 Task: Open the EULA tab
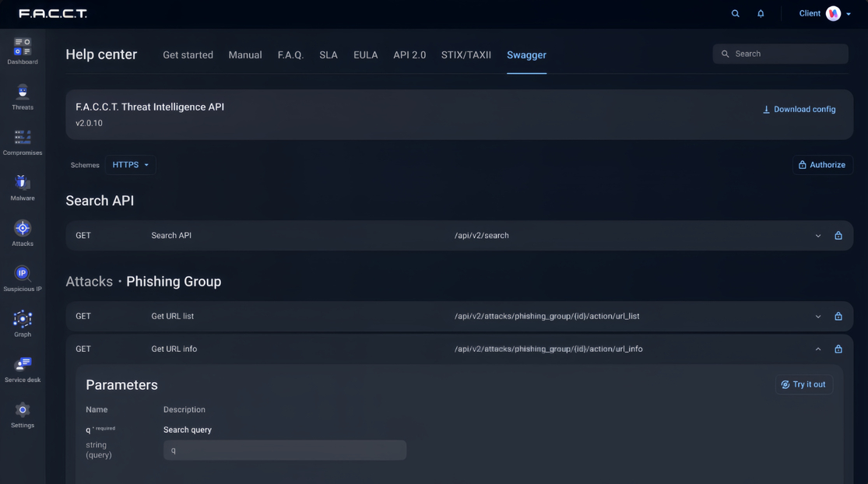365,54
